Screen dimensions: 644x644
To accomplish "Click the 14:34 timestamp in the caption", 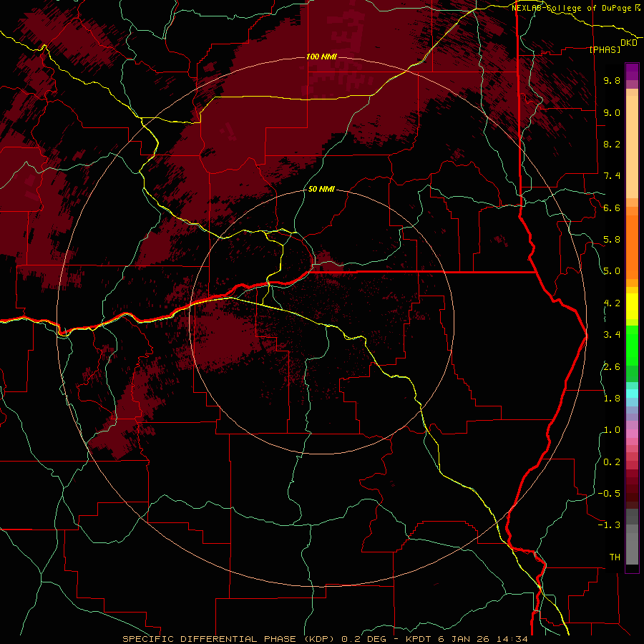I will pos(511,639).
